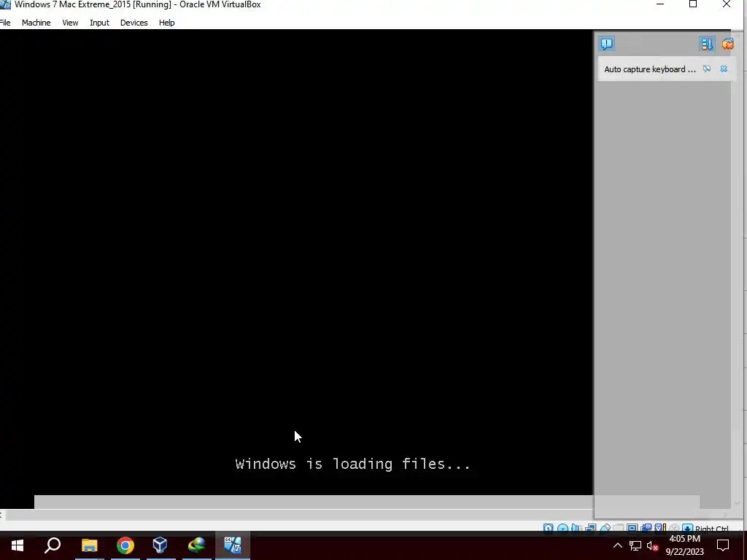The height and width of the screenshot is (560, 747).
Task: Open the Input menu
Action: tap(99, 23)
